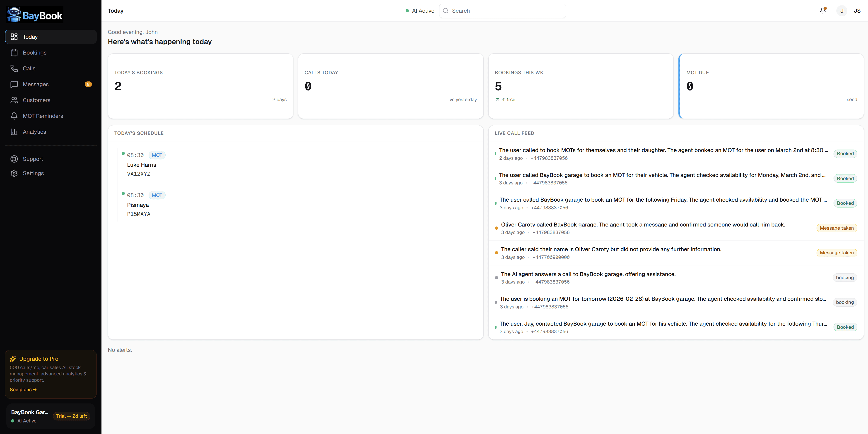
Task: Open Support from the sidebar
Action: [33, 159]
